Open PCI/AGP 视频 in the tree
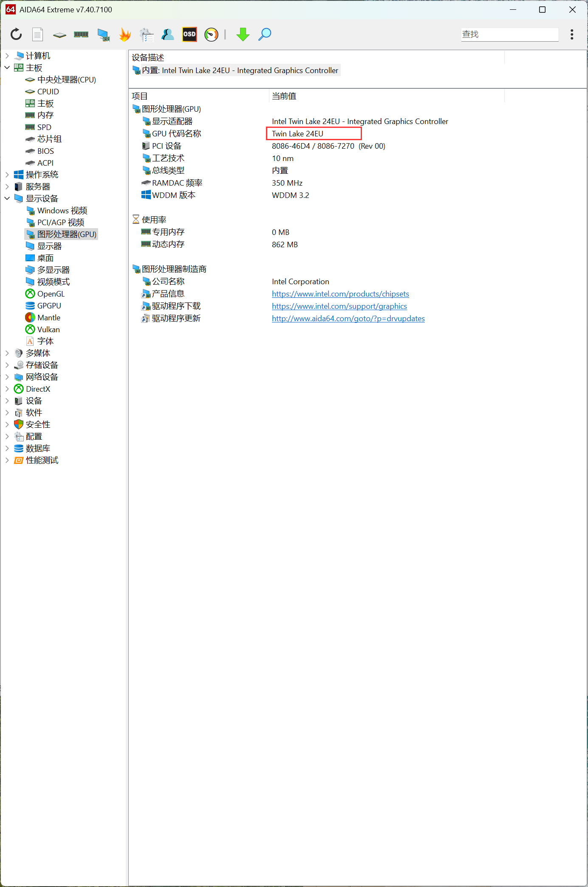The height and width of the screenshot is (887, 588). 55,222
